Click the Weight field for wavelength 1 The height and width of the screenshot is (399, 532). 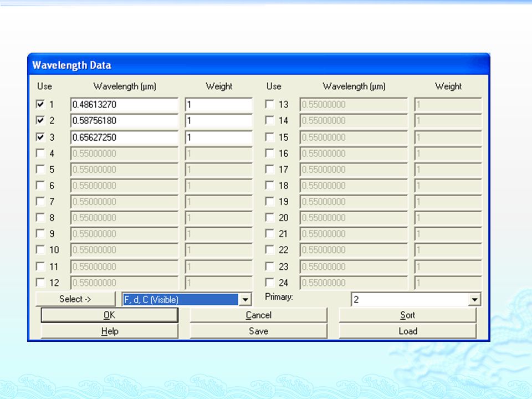[219, 105]
